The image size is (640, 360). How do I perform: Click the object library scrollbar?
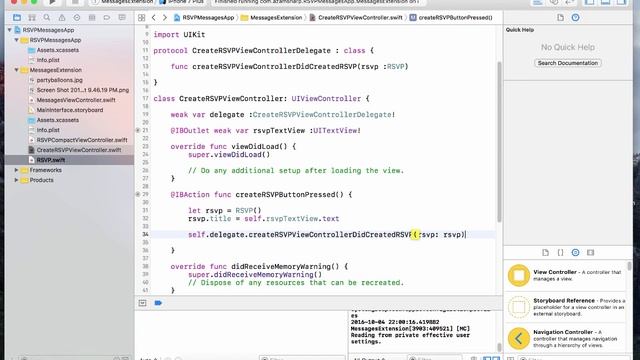pos(629,266)
